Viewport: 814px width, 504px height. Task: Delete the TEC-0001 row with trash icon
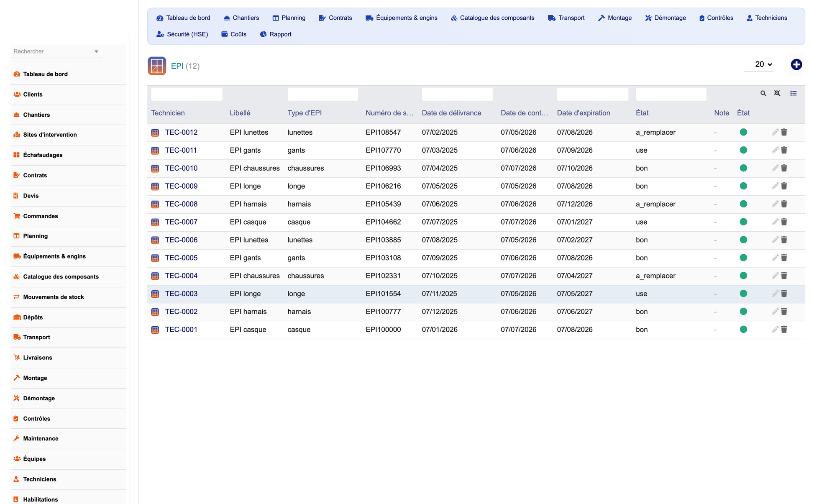point(784,330)
